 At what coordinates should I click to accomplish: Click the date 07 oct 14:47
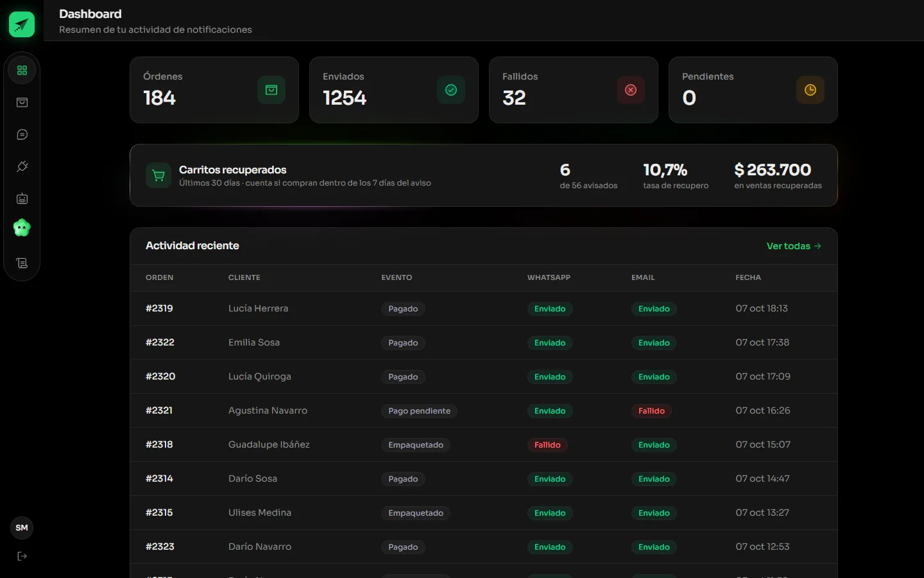[x=762, y=478]
